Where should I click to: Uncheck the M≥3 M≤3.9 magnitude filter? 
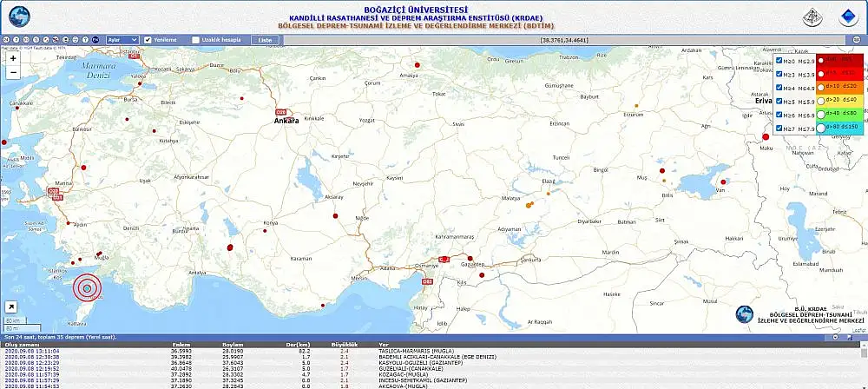tap(779, 74)
